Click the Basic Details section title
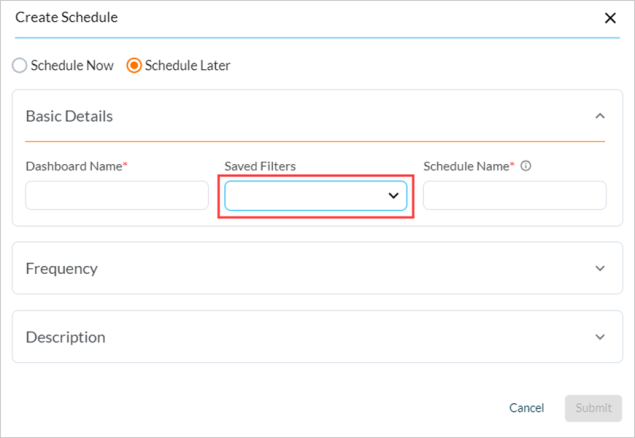635x438 pixels. click(69, 116)
